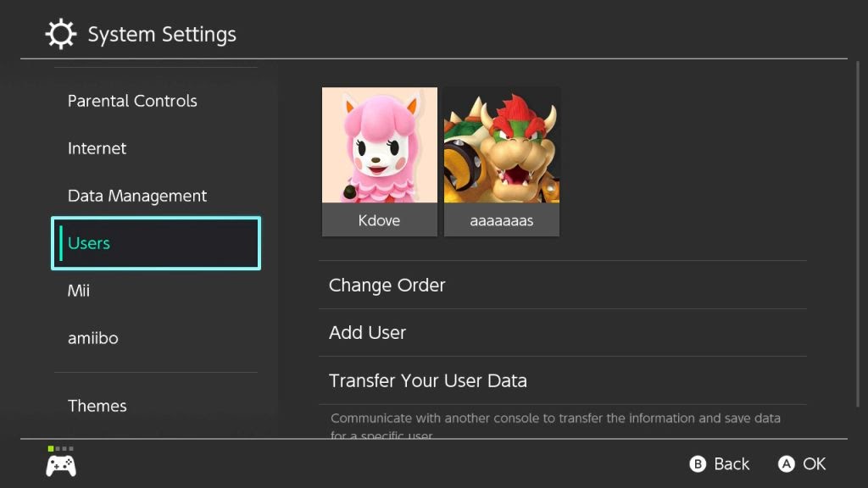The height and width of the screenshot is (488, 868).
Task: Go to Internet settings
Action: 97,148
